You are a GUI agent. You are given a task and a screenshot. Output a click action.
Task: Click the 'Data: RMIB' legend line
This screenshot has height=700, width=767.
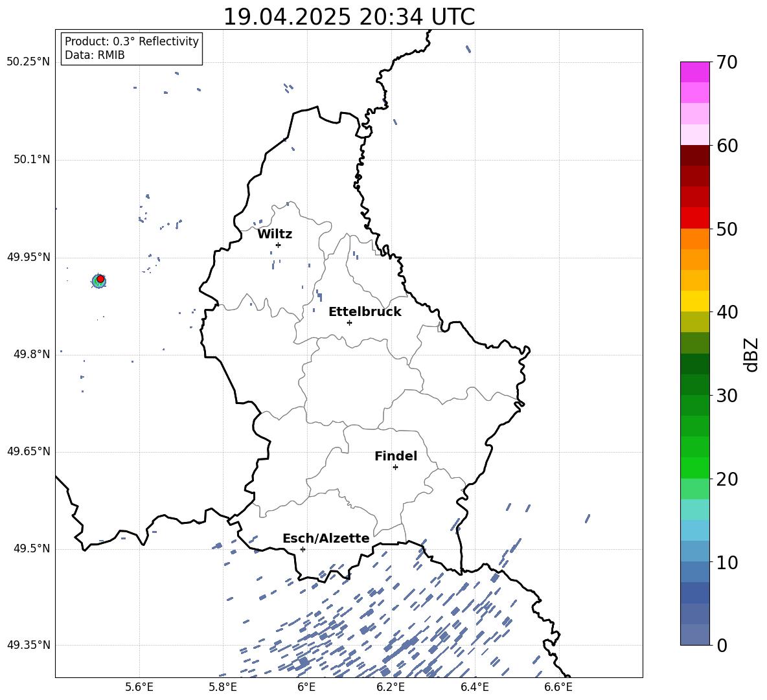[95, 55]
